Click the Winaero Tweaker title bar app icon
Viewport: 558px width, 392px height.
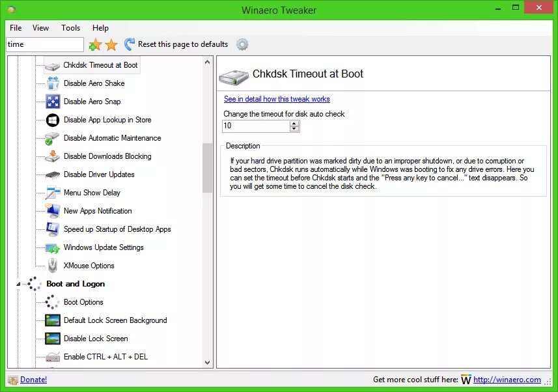[11, 10]
